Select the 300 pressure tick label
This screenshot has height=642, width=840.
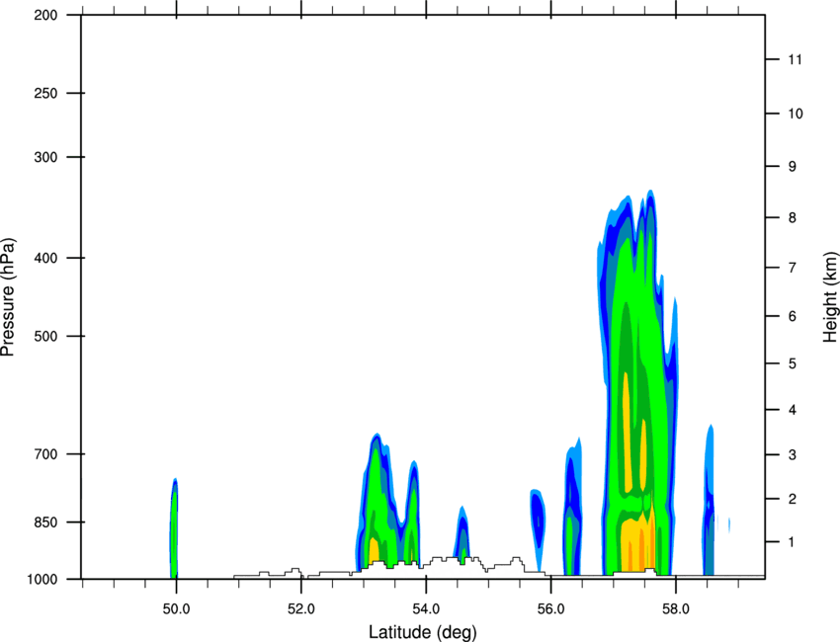pyautogui.click(x=45, y=157)
